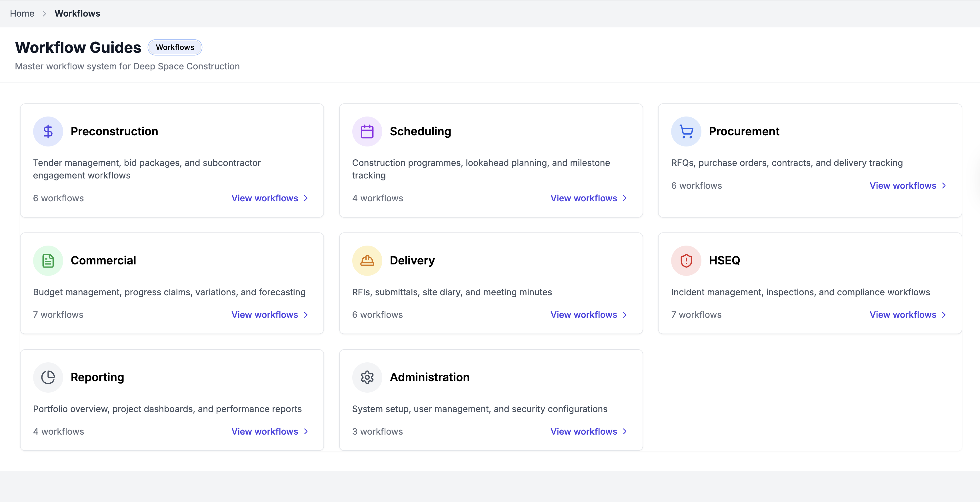Select the Reporting card heading
Screen dimensions: 980x502
[97, 377]
